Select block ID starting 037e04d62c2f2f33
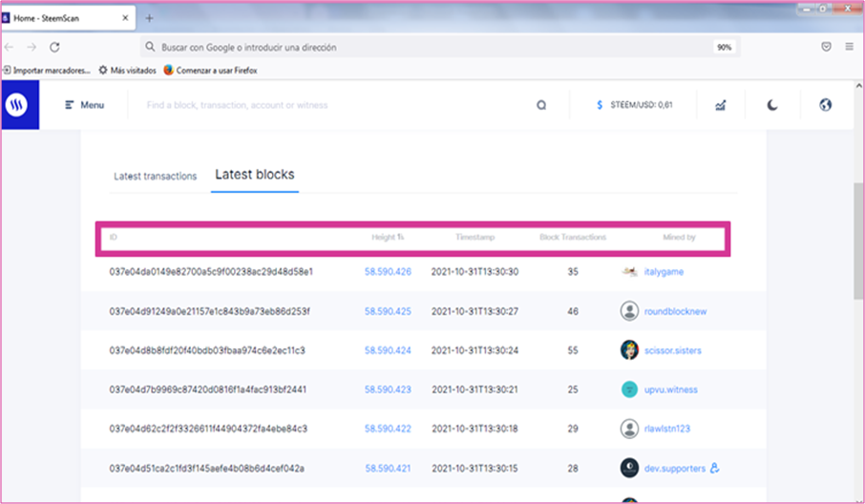 tap(208, 429)
